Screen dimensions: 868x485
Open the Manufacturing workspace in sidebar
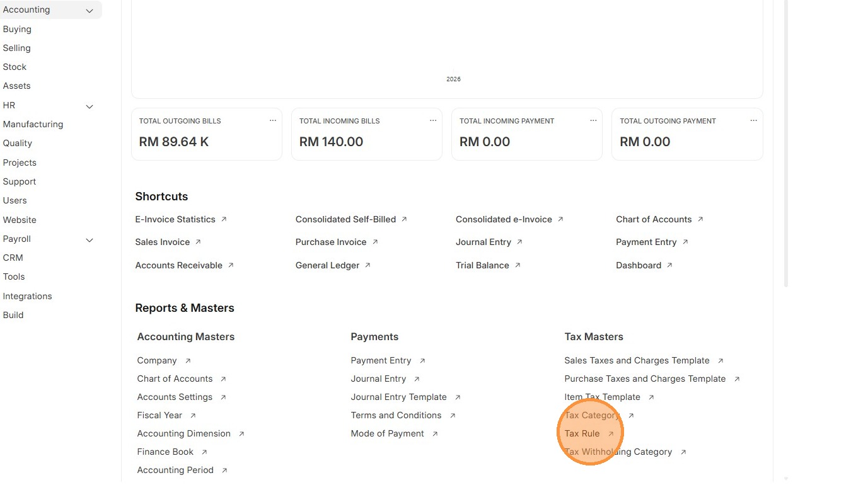click(x=33, y=124)
